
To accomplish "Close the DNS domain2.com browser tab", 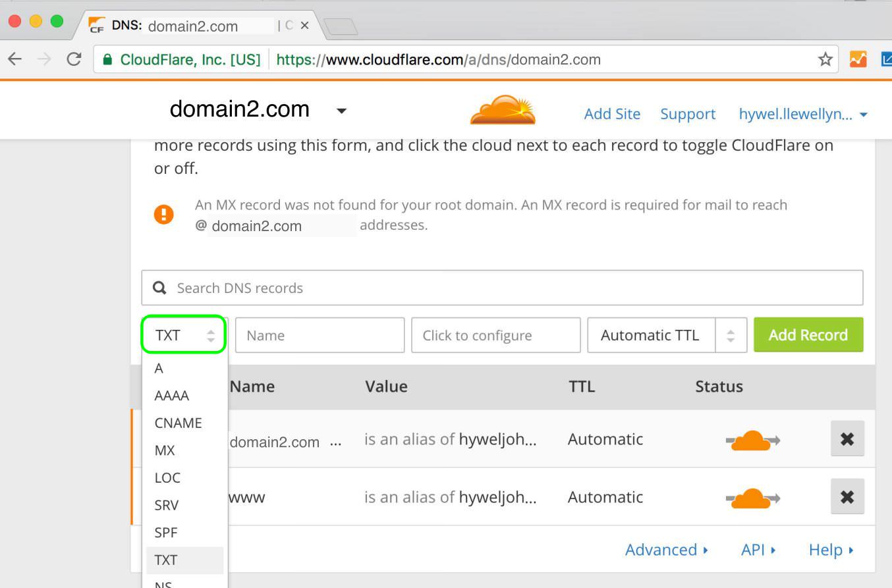I will point(304,26).
